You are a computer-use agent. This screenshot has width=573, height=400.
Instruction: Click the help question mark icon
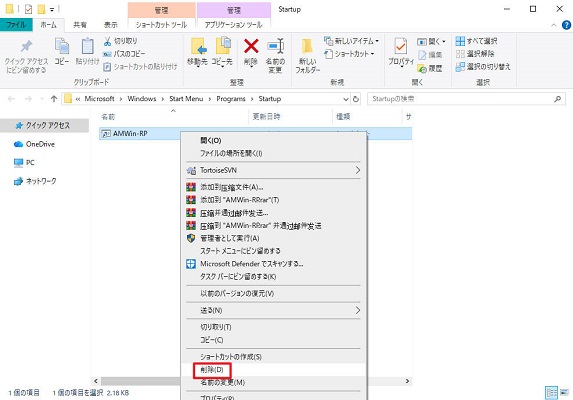566,25
